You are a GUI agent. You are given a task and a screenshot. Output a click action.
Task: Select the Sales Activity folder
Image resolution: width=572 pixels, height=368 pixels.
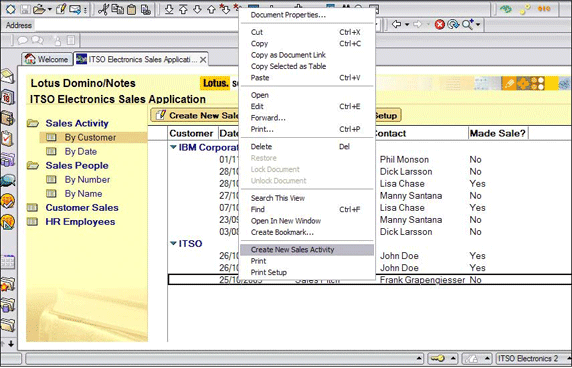pos(77,123)
